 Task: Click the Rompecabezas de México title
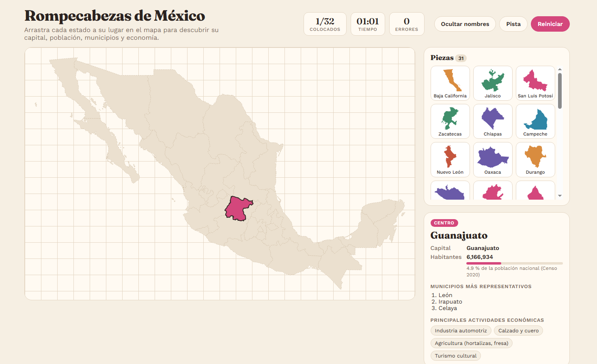click(x=115, y=16)
